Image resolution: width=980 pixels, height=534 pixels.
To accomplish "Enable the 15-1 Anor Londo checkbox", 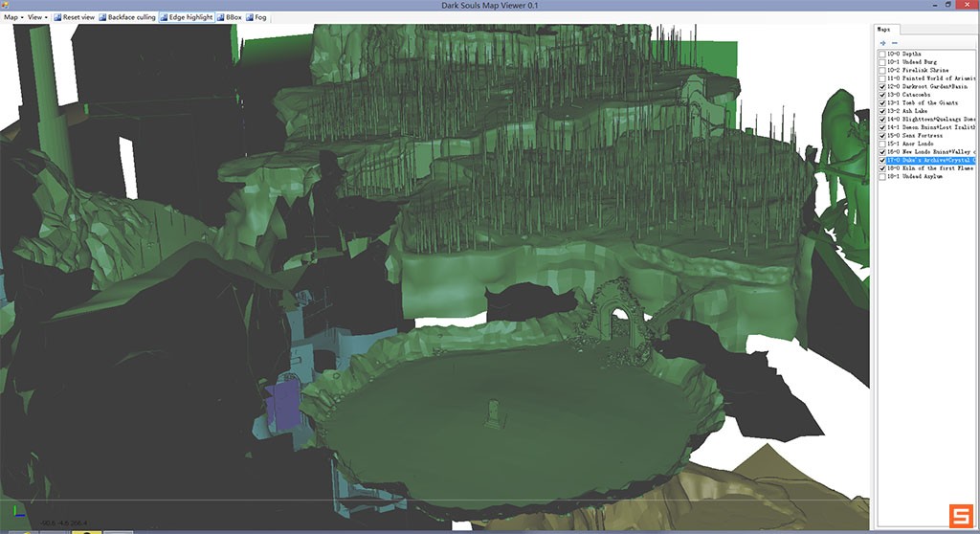I will [x=882, y=144].
